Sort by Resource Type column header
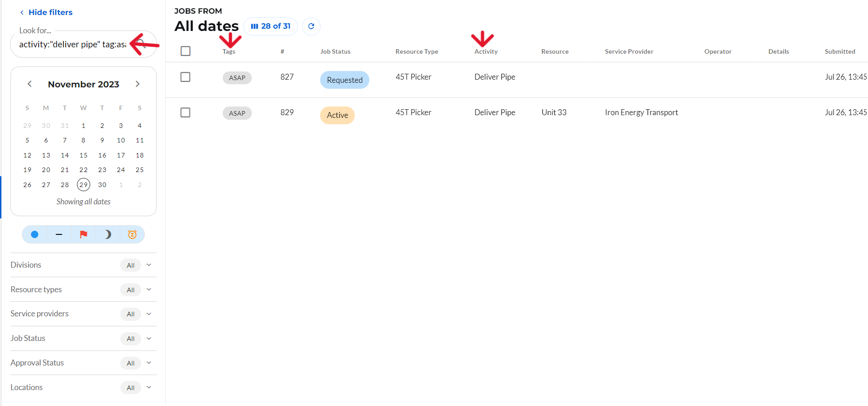 tap(417, 51)
